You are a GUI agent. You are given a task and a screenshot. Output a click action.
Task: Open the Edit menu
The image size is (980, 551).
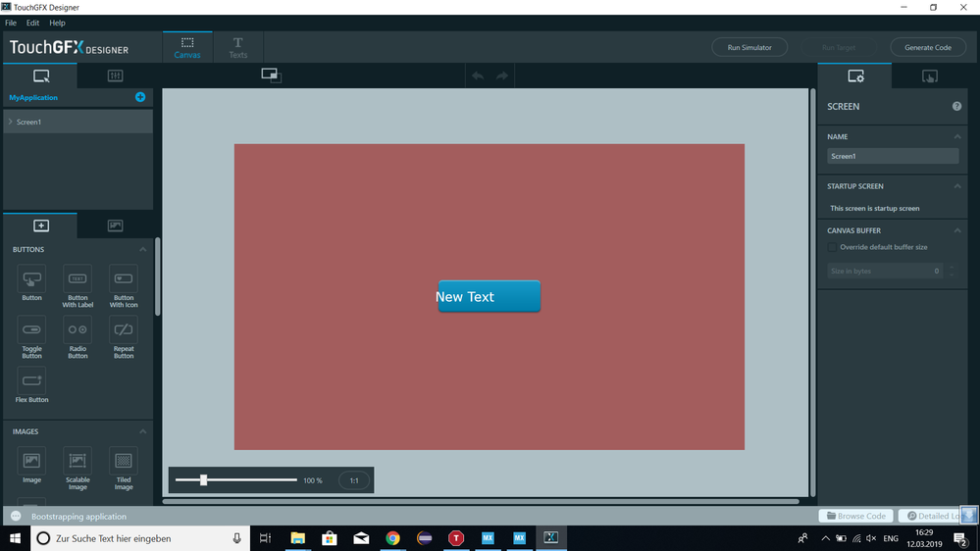coord(32,23)
